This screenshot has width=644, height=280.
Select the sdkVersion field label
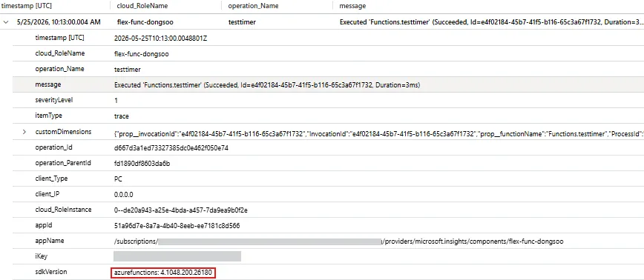pos(51,272)
